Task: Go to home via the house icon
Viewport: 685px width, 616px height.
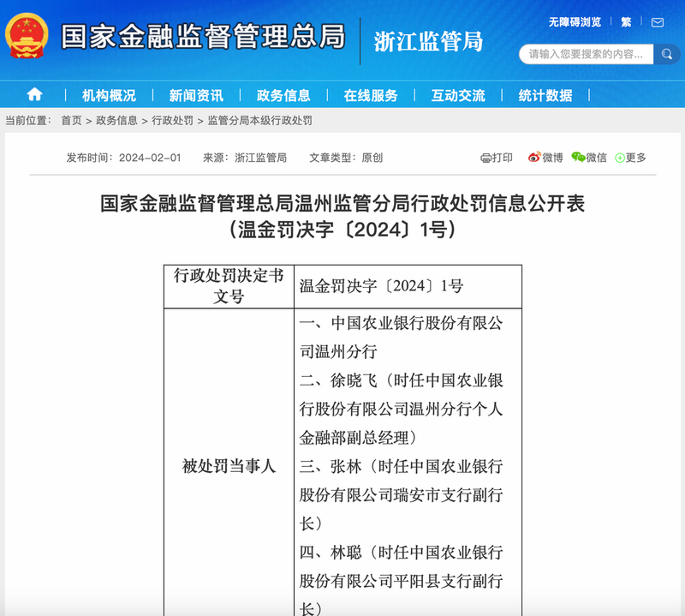Action: click(x=34, y=94)
